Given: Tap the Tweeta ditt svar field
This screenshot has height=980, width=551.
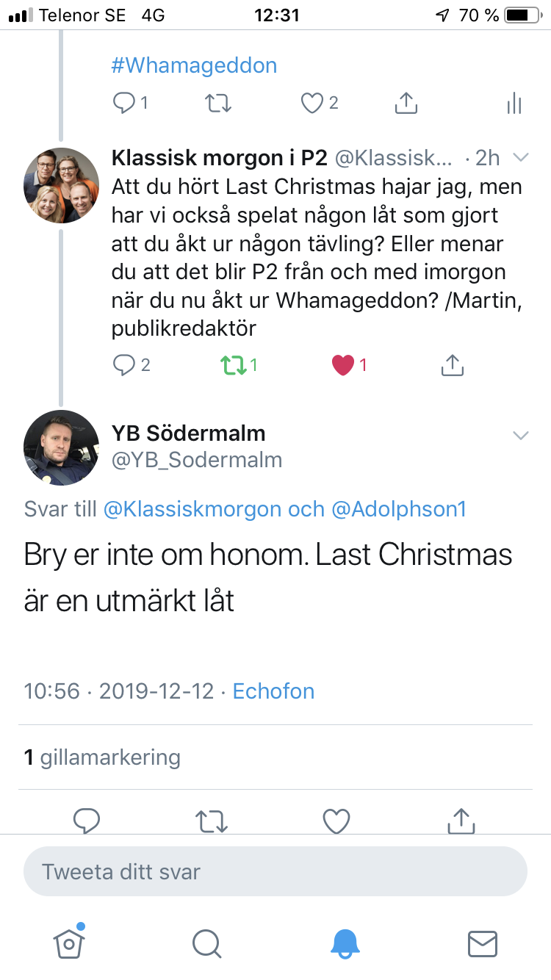Looking at the screenshot, I should (x=275, y=872).
